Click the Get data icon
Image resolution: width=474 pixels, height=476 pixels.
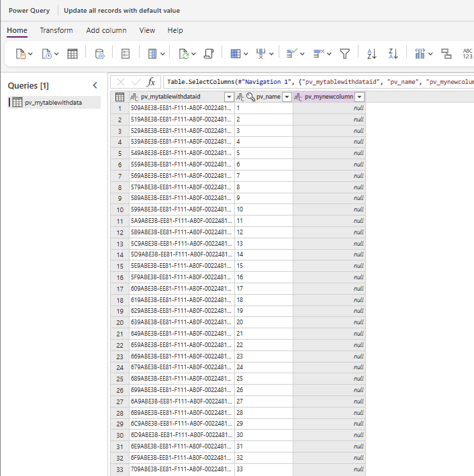pos(21,54)
